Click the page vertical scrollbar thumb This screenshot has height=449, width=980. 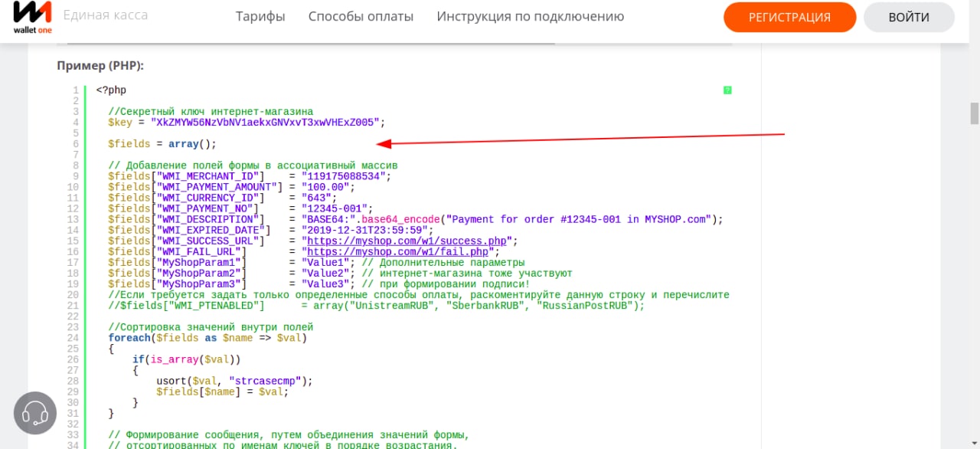975,113
